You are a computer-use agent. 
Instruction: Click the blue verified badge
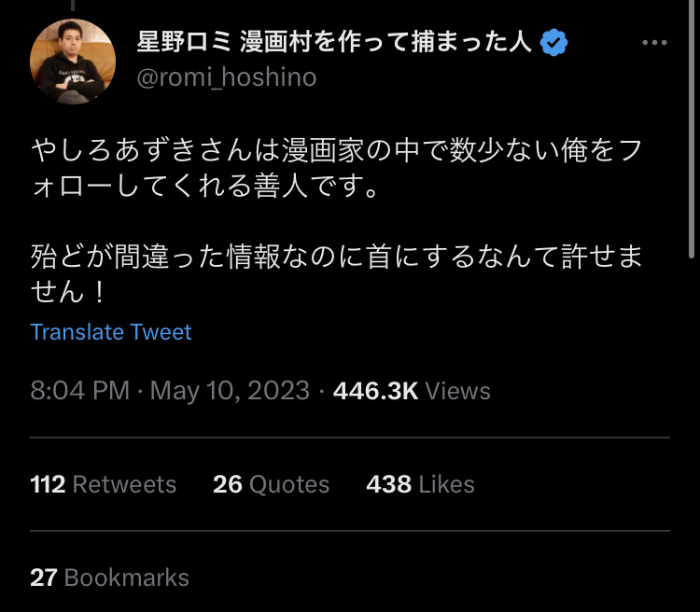point(553,42)
